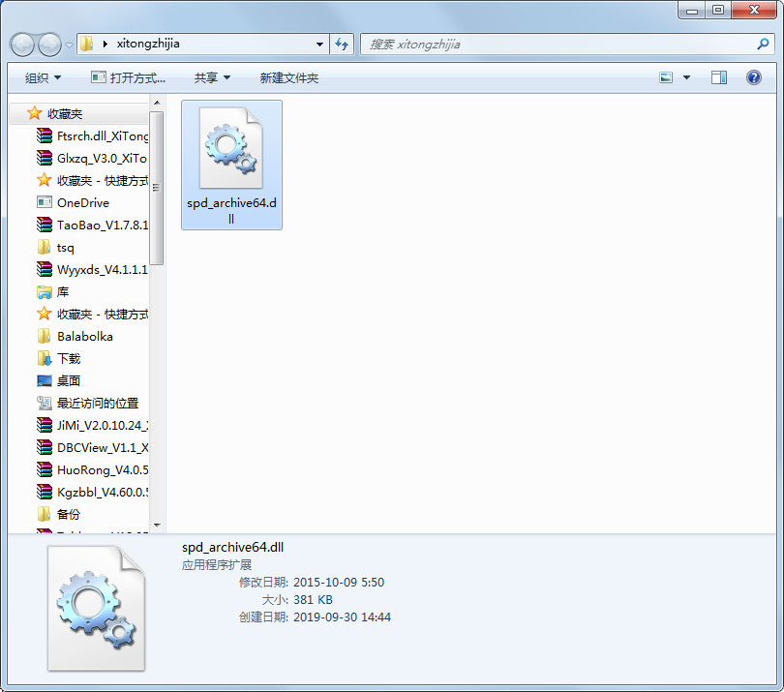
Task: Open the 组织 dropdown menu
Action: point(43,77)
